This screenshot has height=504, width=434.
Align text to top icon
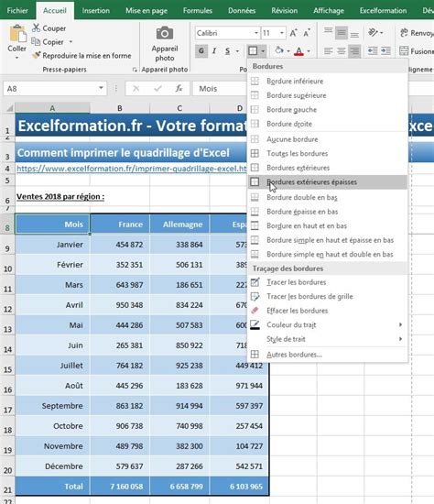tap(329, 32)
